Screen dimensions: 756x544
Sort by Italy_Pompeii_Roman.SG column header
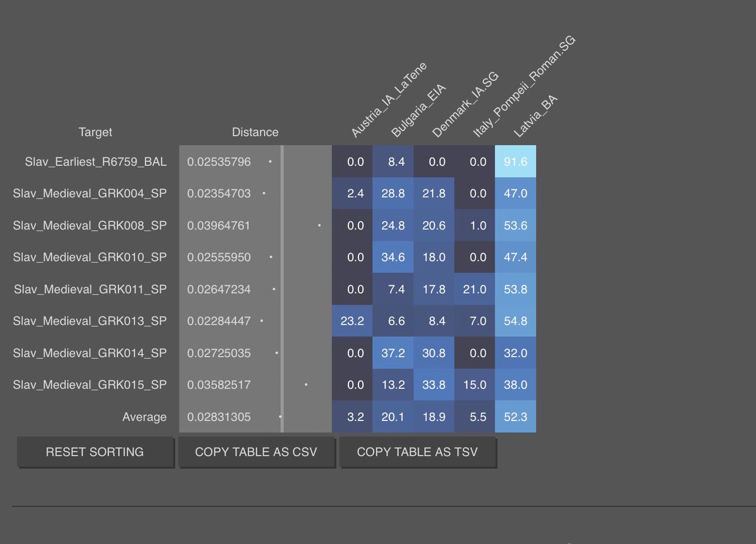[524, 86]
